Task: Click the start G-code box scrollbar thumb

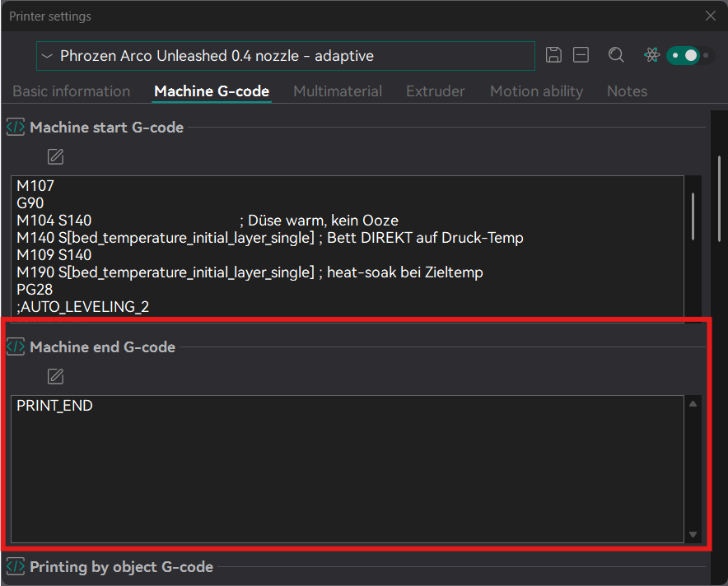Action: [x=693, y=216]
